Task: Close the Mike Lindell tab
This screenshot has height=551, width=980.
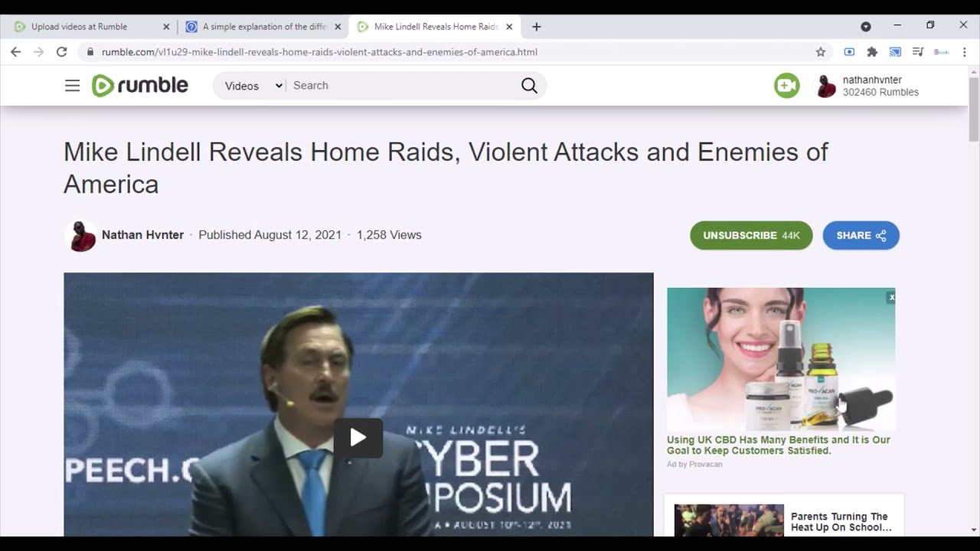Action: pyautogui.click(x=509, y=27)
